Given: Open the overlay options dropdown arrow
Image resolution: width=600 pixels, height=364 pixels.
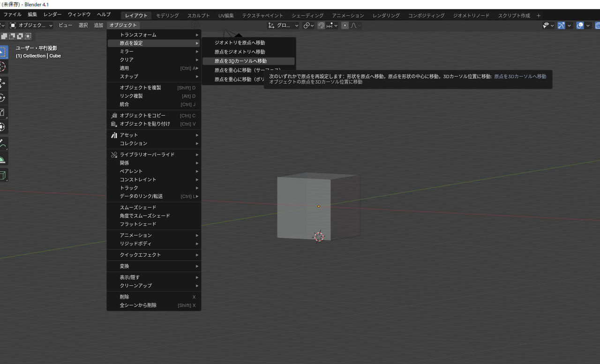Looking at the screenshot, I should click(x=588, y=25).
